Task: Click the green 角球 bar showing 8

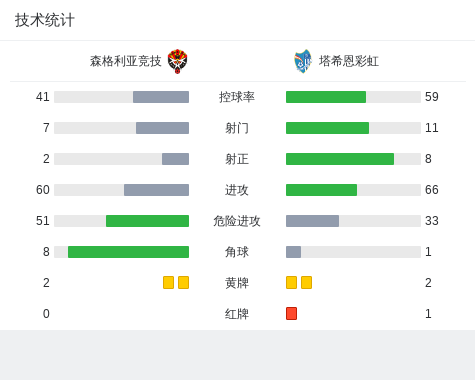Action: coord(128,252)
